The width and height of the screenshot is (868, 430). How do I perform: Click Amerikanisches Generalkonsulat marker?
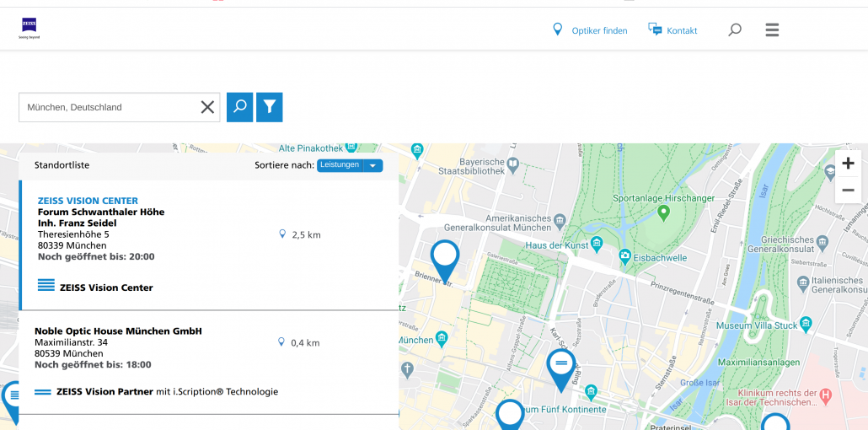(x=560, y=220)
